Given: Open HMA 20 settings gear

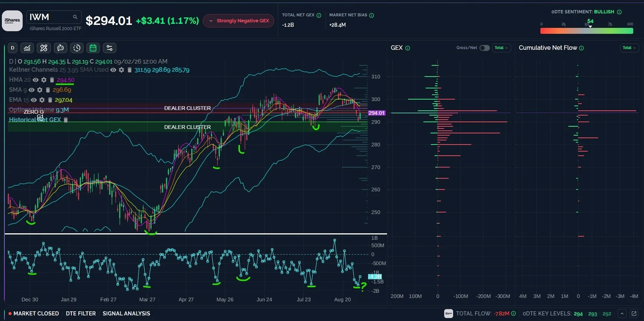Looking at the screenshot, I should 44,80.
